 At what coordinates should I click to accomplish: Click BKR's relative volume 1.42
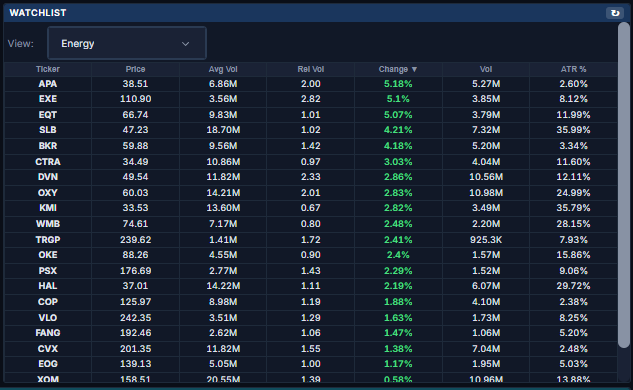tap(310, 146)
